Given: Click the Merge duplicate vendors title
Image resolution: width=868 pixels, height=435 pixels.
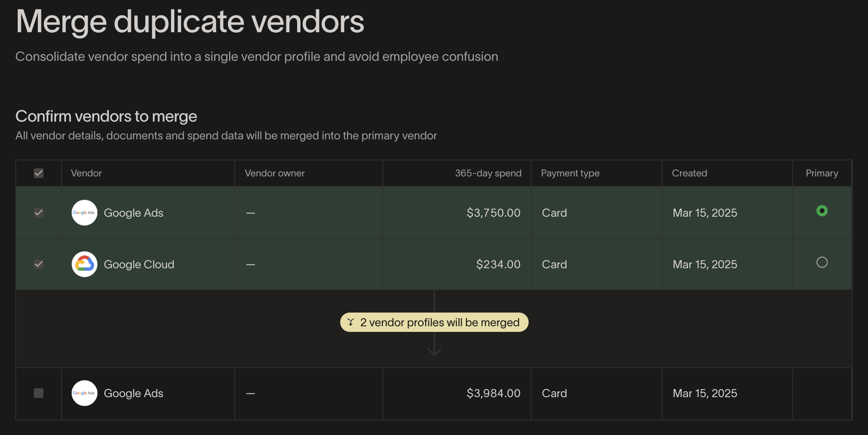Looking at the screenshot, I should click(190, 22).
